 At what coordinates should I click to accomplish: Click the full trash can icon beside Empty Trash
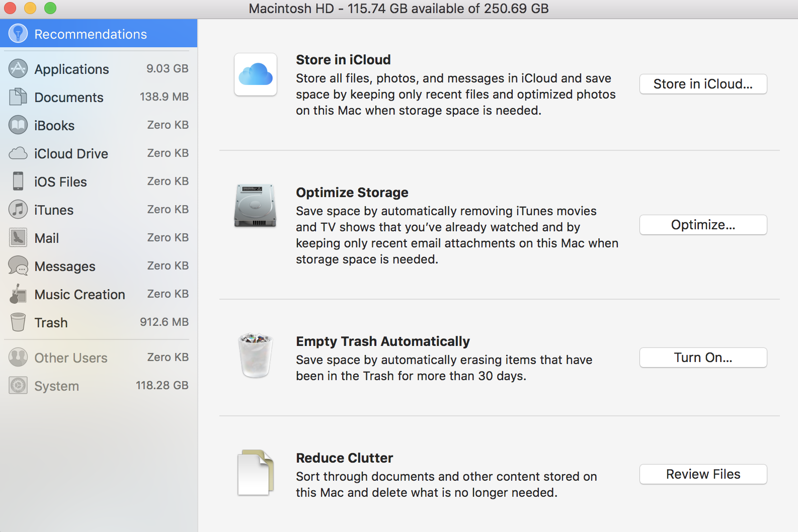pos(256,355)
